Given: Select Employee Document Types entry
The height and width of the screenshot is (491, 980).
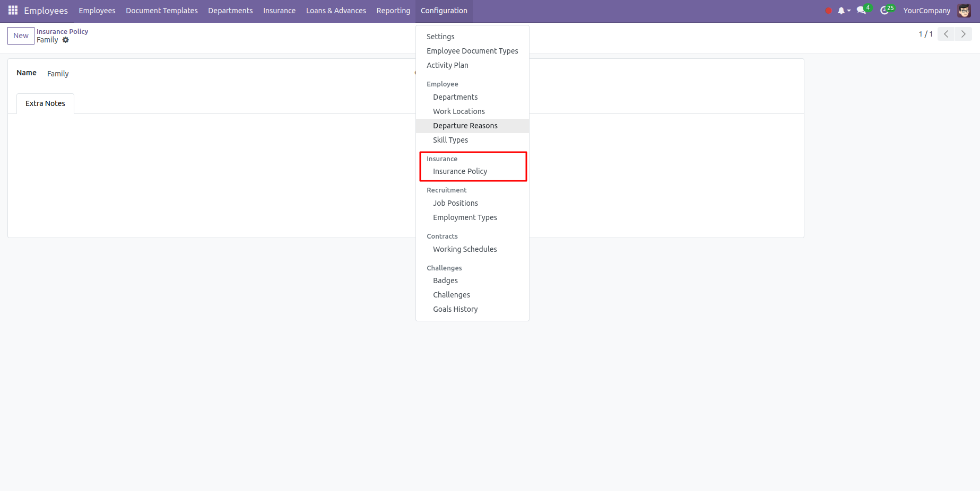Looking at the screenshot, I should [x=472, y=51].
